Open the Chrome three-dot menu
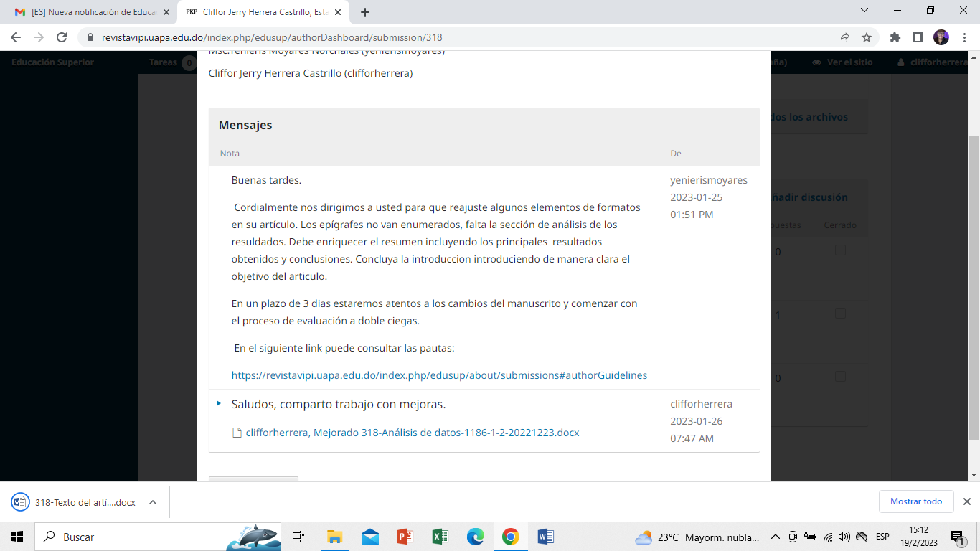Viewport: 980px width, 551px height. 963,37
